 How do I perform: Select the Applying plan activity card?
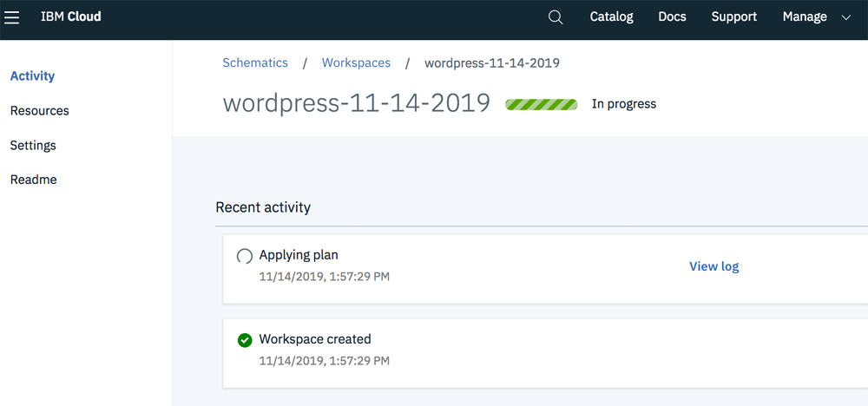tap(545, 269)
